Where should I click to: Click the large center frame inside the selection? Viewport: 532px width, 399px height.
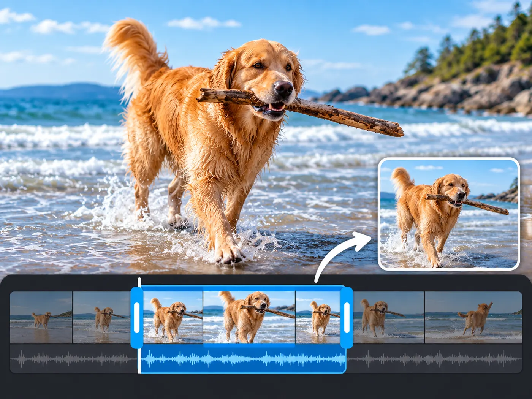[249, 317]
